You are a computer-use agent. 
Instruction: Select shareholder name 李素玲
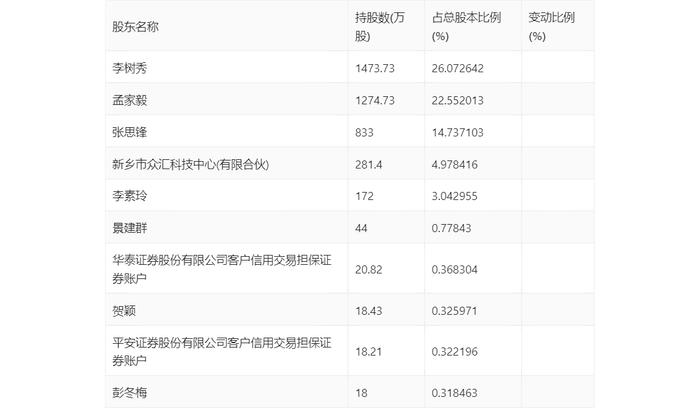(x=129, y=196)
